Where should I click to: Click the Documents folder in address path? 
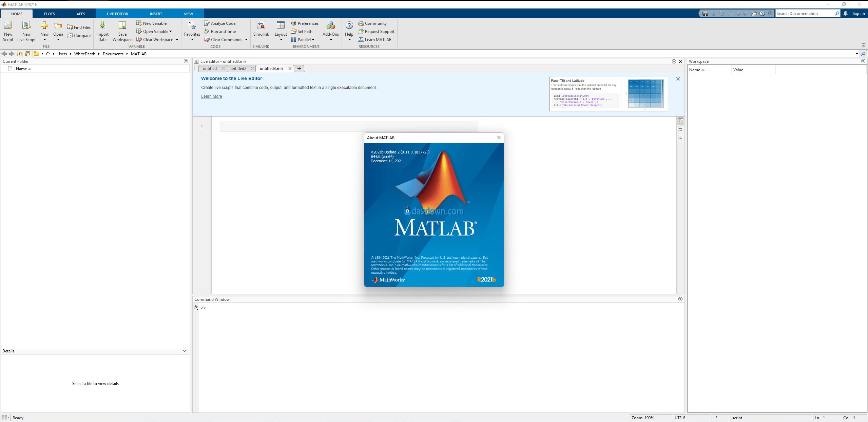[113, 54]
